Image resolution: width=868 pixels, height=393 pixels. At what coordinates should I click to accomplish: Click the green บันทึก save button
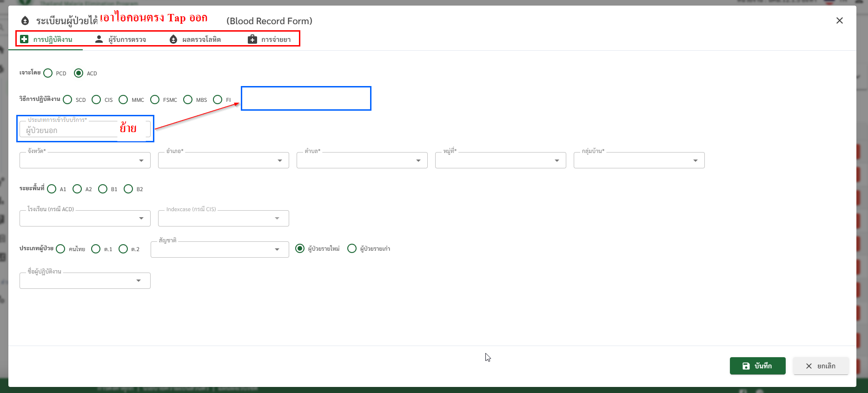(x=757, y=366)
